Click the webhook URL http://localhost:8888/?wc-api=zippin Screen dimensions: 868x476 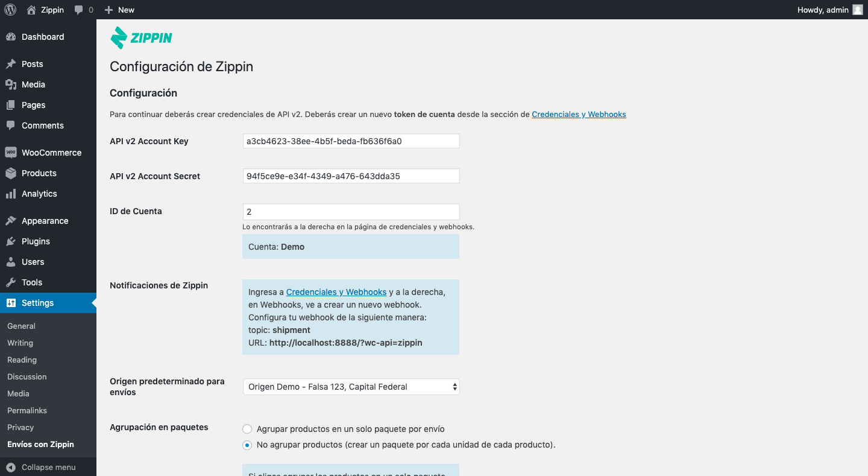coord(346,343)
